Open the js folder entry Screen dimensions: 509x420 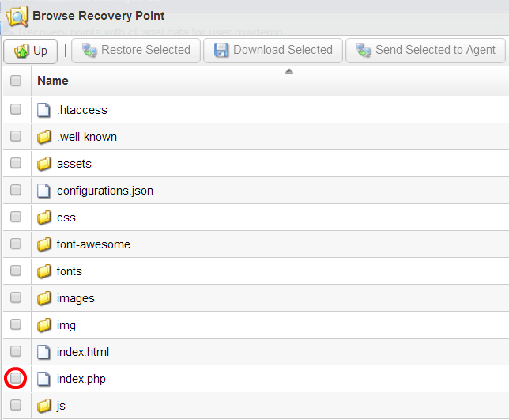(61, 406)
